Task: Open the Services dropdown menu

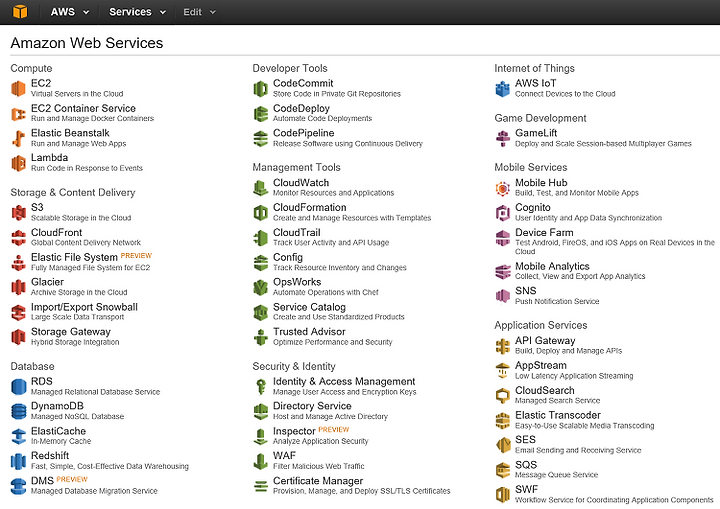Action: pos(137,12)
